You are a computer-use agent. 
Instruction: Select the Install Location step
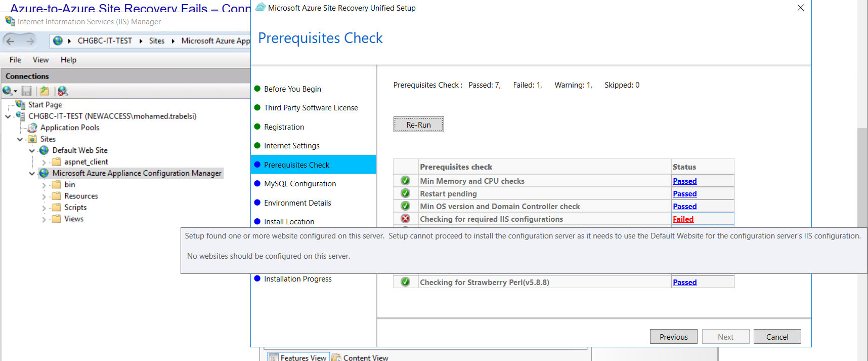289,222
